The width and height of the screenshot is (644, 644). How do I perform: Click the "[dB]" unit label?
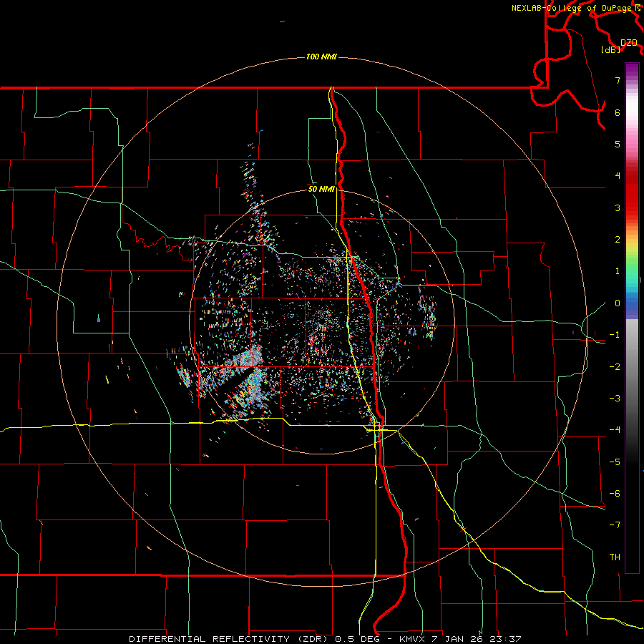click(611, 49)
